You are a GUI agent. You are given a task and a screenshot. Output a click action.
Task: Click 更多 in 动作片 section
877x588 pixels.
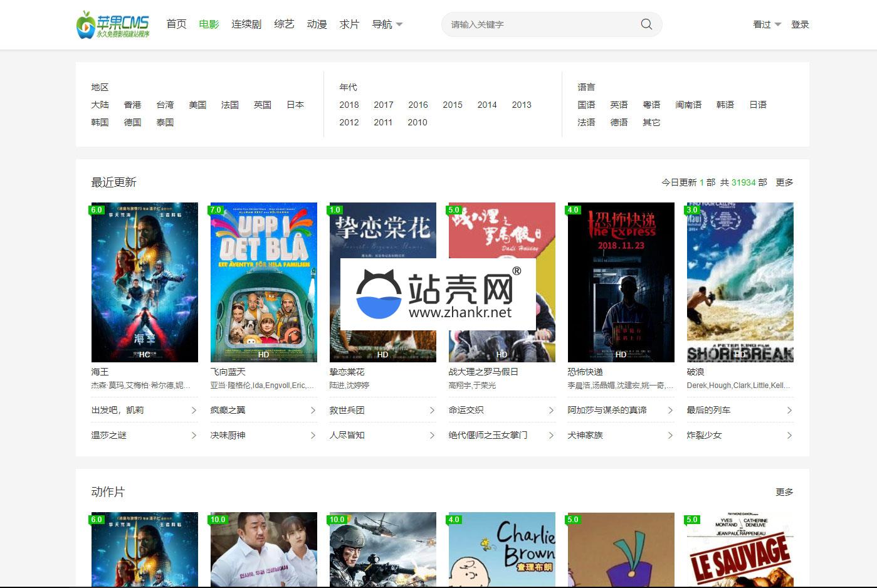click(x=784, y=492)
